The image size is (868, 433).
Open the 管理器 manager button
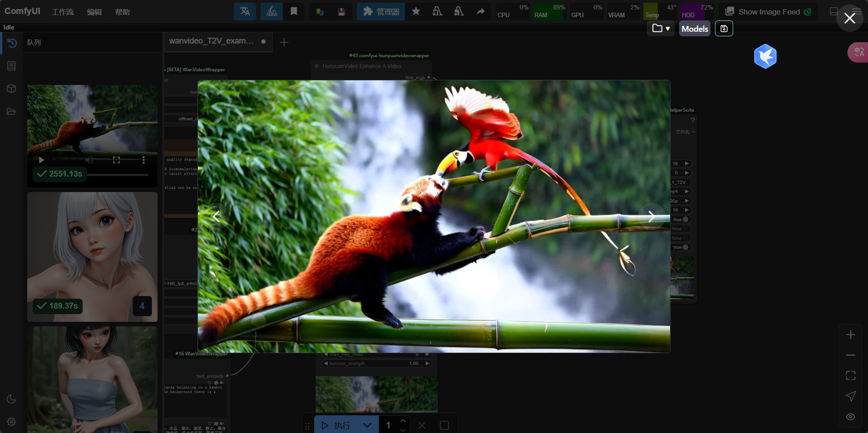[x=381, y=11]
